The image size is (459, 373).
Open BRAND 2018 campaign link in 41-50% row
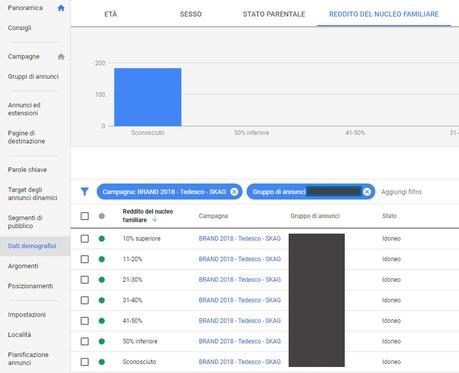pos(240,321)
